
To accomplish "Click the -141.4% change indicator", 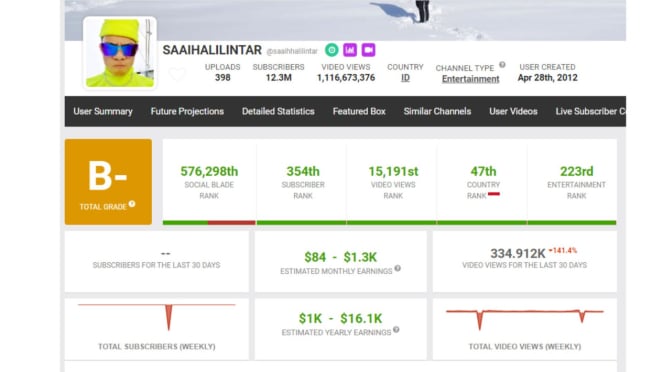I will tap(563, 251).
